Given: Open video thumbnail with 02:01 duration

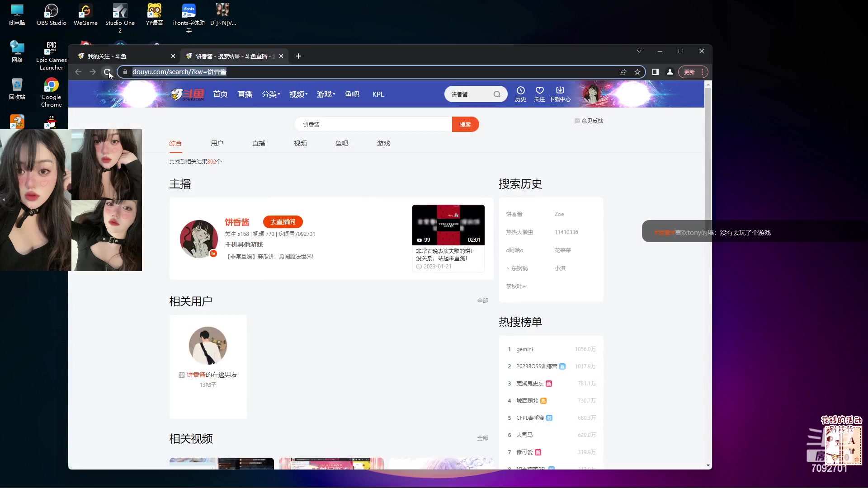Looking at the screenshot, I should pyautogui.click(x=448, y=225).
